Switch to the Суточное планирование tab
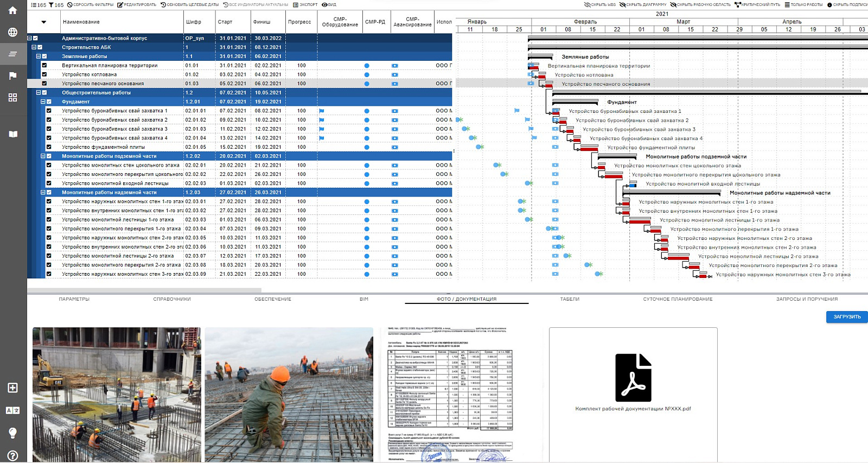Screen dimensions: 868x463 pos(678,299)
